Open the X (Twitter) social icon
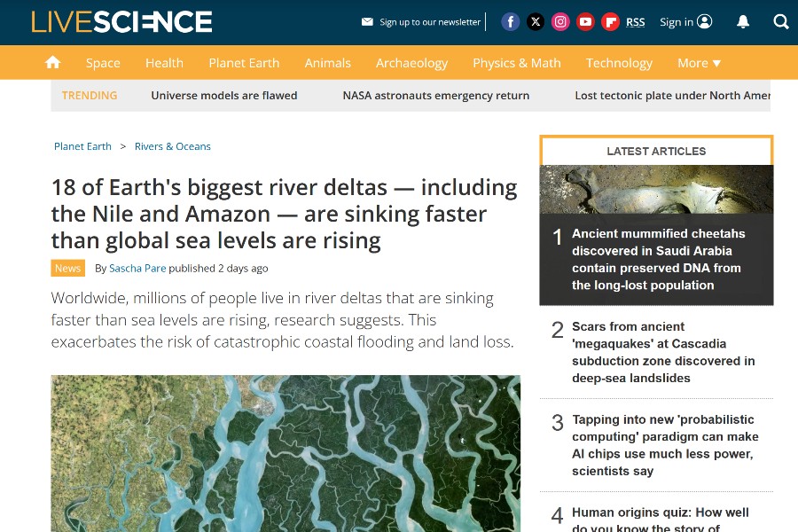This screenshot has height=532, width=798. (x=536, y=22)
